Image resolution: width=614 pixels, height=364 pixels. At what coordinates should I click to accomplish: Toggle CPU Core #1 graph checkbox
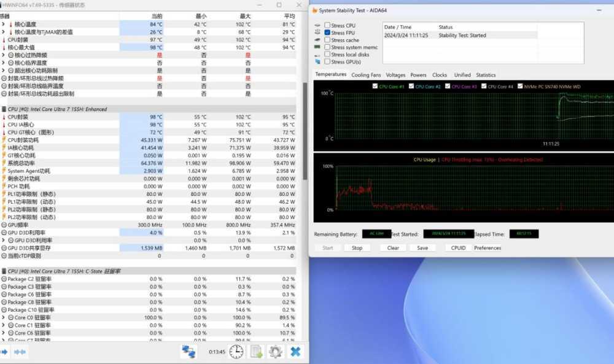376,87
